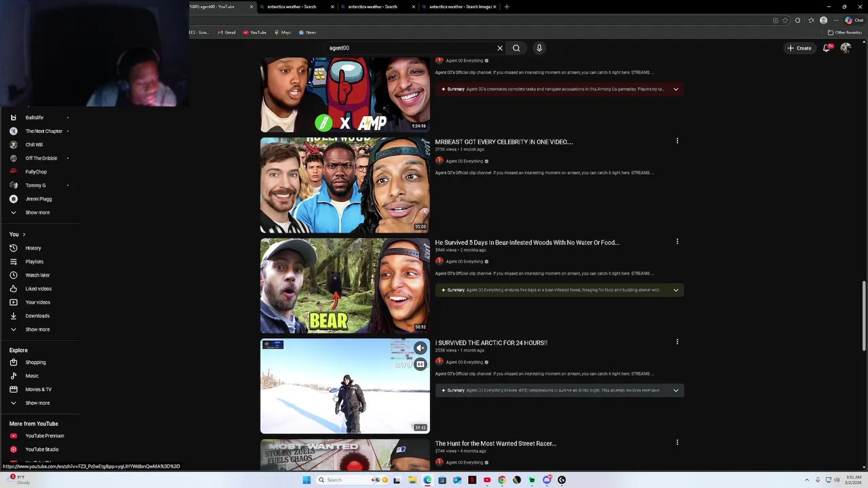Viewport: 868px width, 488px height.
Task: Open Agent 00 Everything channel under MrBeast video
Action: (x=464, y=161)
